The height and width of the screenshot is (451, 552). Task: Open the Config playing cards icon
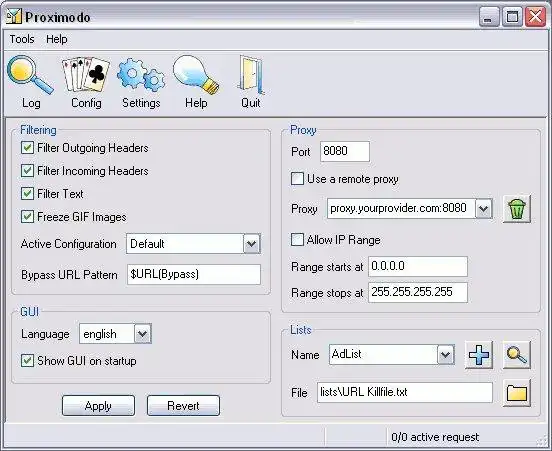[86, 74]
